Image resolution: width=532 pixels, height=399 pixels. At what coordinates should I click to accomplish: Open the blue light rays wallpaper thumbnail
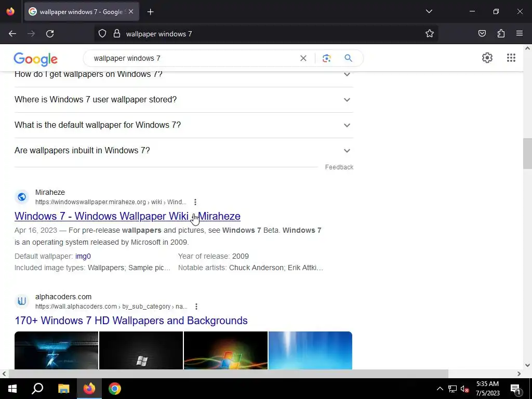coord(310,350)
